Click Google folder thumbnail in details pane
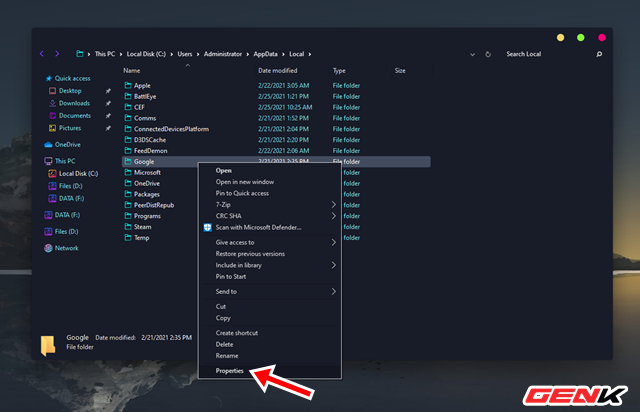Image resolution: width=640 pixels, height=412 pixels. [x=48, y=345]
